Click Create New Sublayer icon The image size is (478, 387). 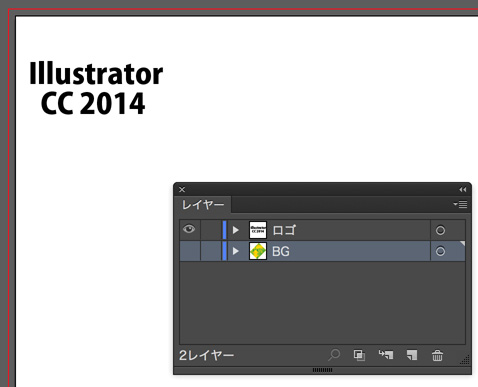pos(386,355)
